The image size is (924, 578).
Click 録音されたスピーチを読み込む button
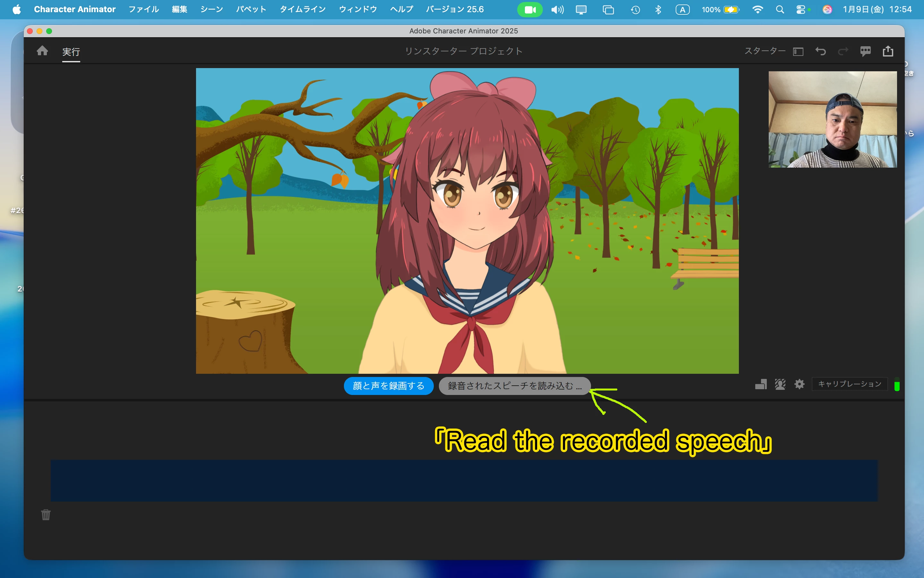[514, 386]
